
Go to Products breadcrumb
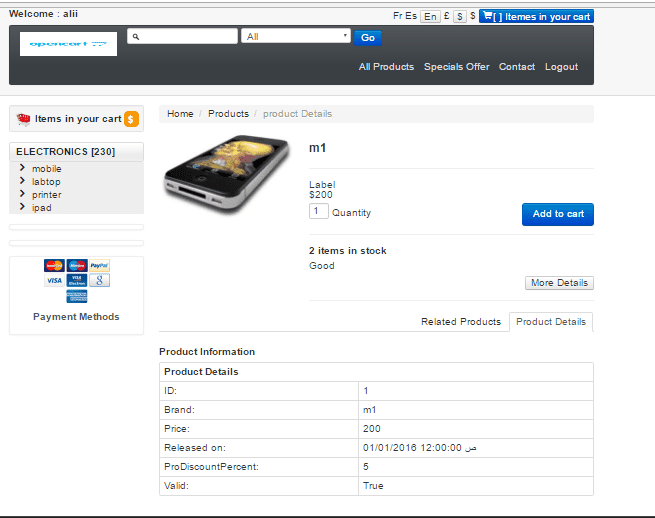228,114
